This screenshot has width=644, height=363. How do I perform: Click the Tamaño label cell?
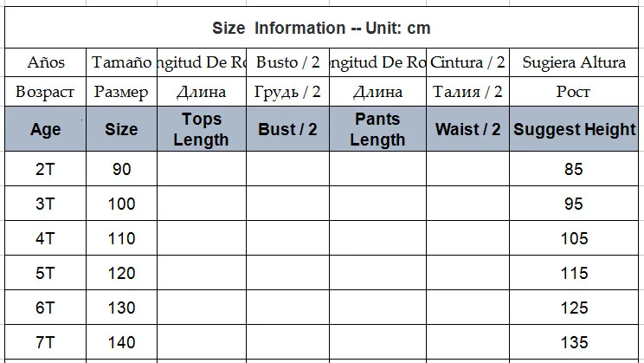(x=121, y=62)
